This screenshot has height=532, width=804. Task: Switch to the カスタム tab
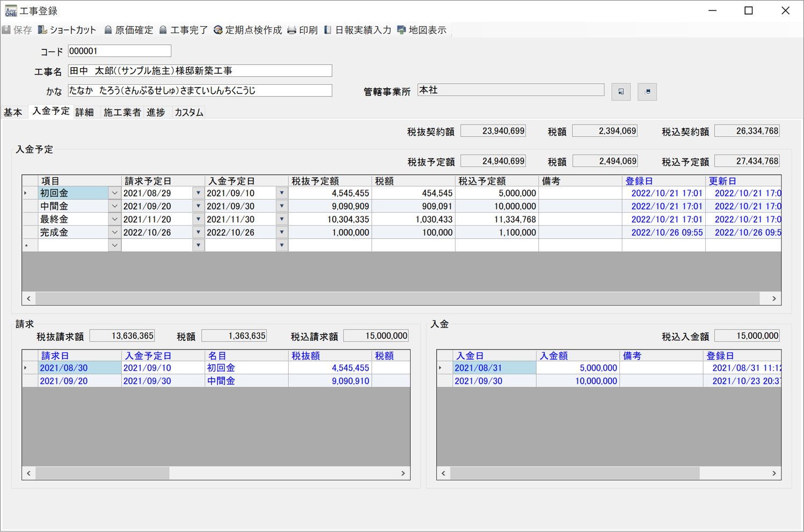188,112
